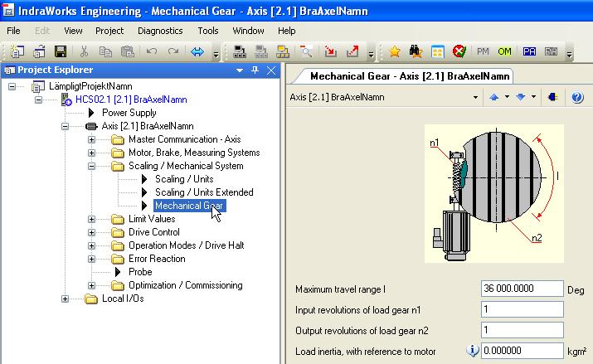Click the first device network icon
Image resolution: width=593 pixels, height=364 pixels.
[x=240, y=51]
